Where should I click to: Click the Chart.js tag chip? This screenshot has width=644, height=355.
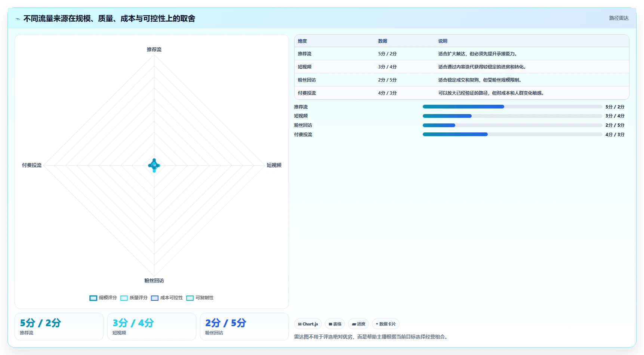point(308,324)
